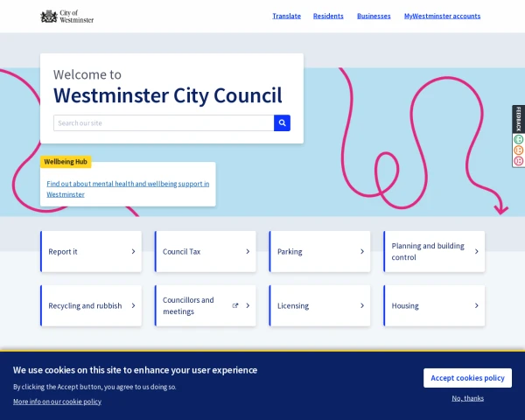Decline cookies with No, thanks

click(x=468, y=398)
